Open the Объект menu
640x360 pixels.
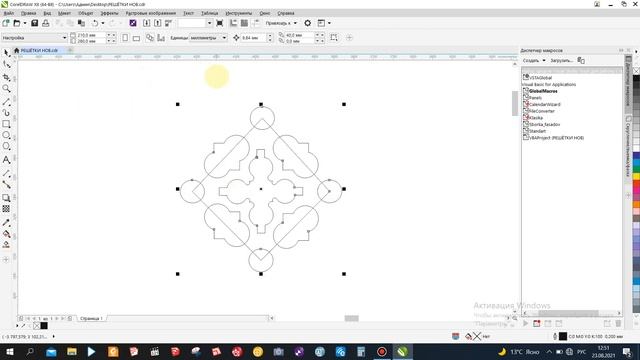click(85, 13)
